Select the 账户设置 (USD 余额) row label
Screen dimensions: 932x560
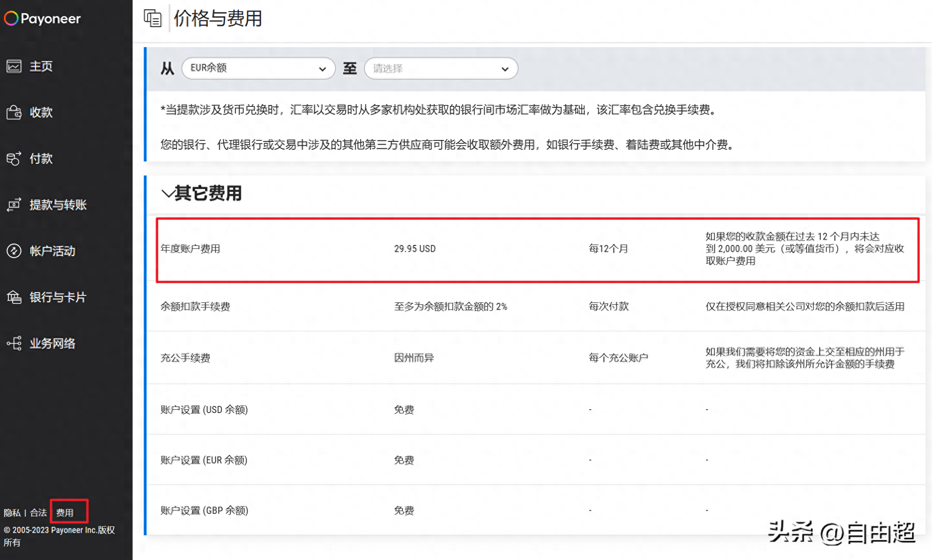click(x=204, y=410)
